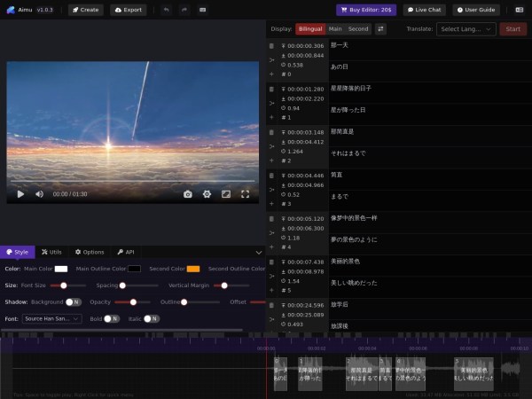
Task: Switch to the Utils tab
Action: click(51, 252)
